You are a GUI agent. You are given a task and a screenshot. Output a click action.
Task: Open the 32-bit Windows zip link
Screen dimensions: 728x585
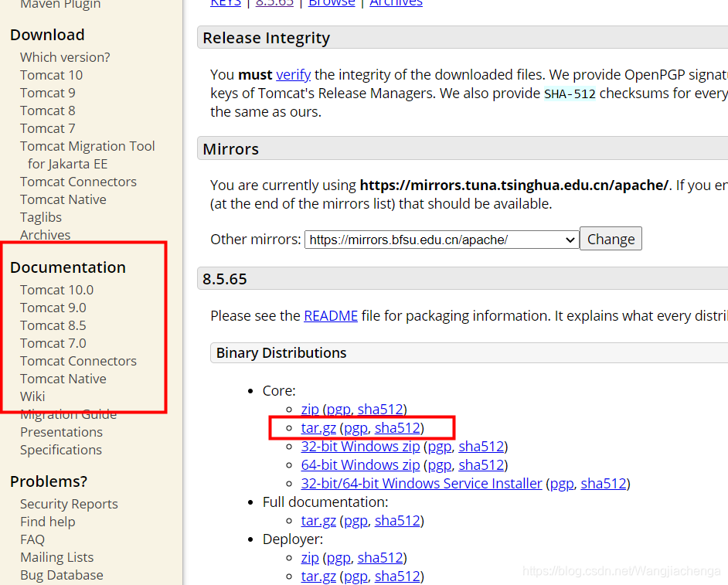[360, 446]
